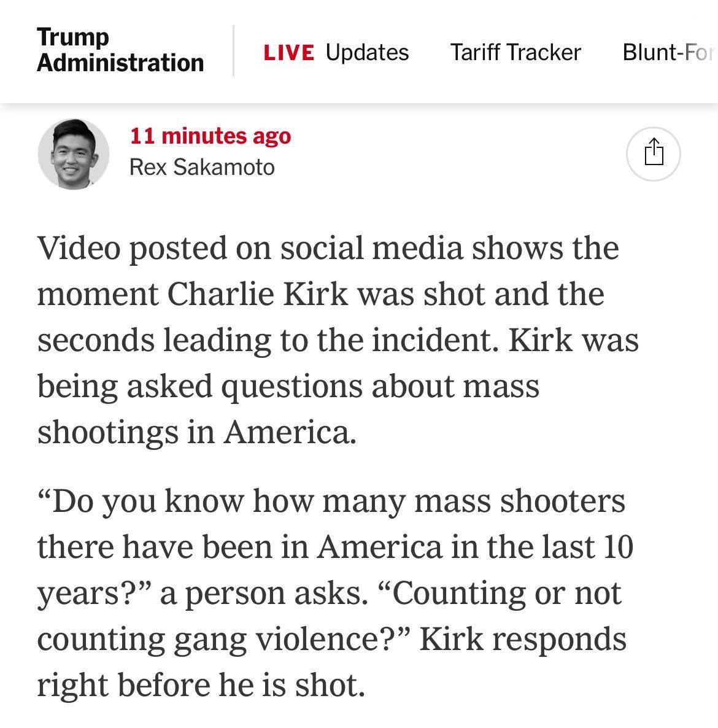Click the phrase seconds leading to the incident

268,340
